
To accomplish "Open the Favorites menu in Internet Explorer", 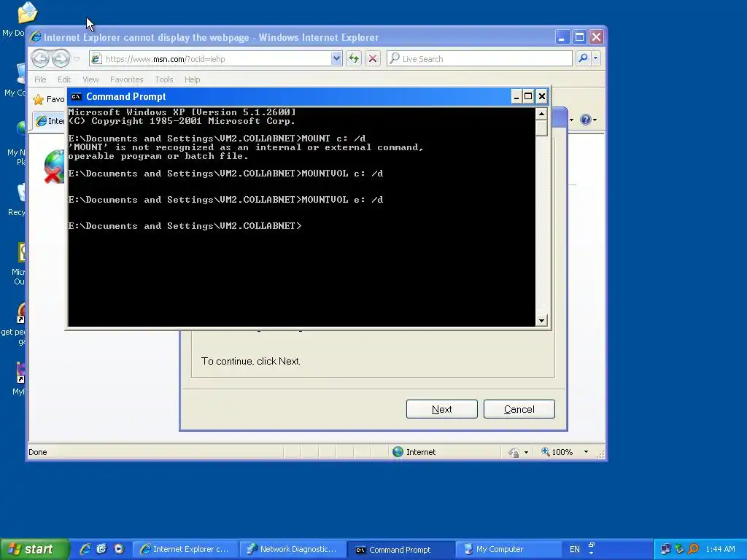I will pos(126,79).
